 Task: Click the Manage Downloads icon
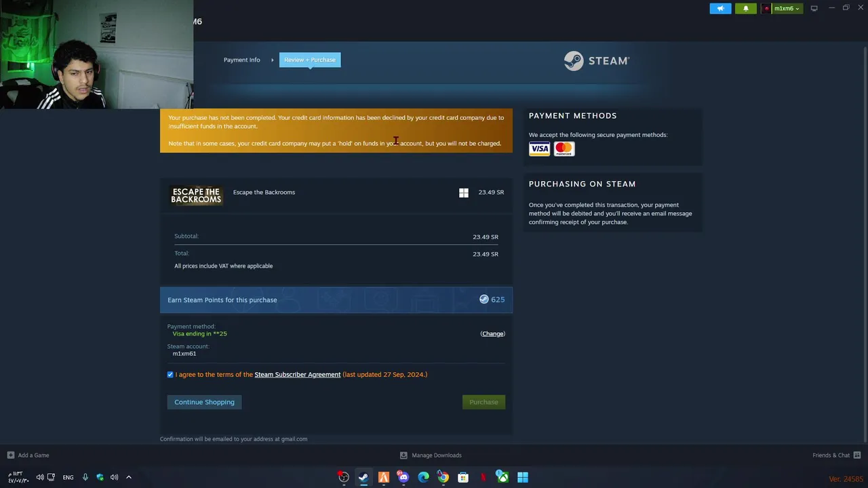pyautogui.click(x=403, y=455)
